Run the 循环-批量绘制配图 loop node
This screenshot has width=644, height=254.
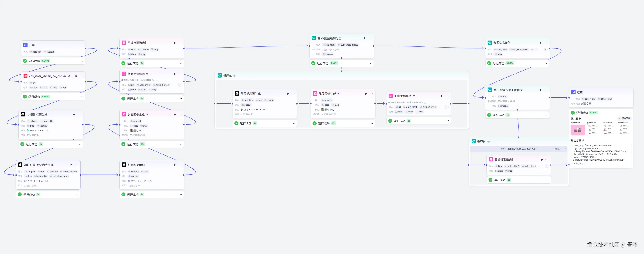(x=365, y=38)
